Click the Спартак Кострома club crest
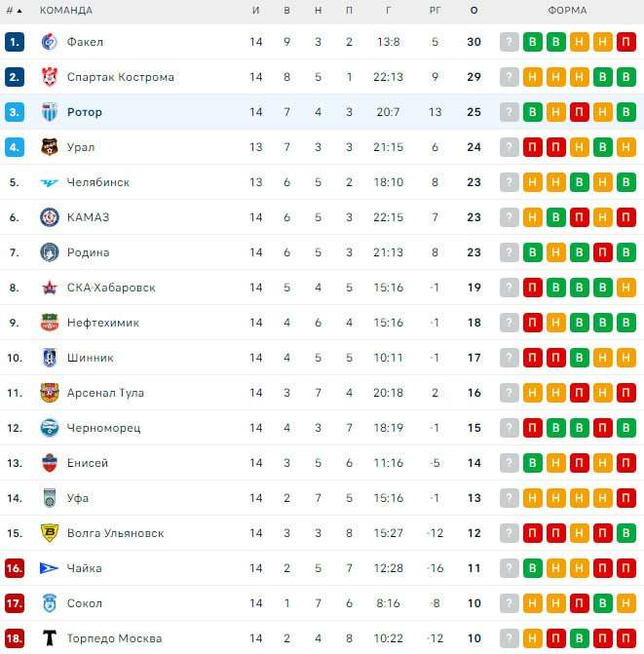This screenshot has width=644, height=654. pos(50,77)
